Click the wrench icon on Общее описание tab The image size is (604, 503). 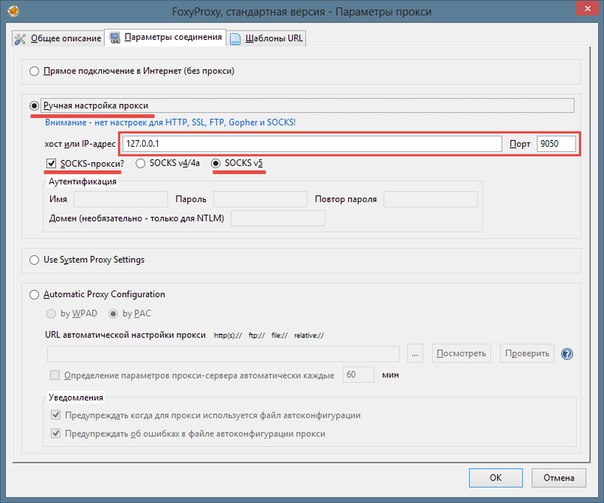20,39
